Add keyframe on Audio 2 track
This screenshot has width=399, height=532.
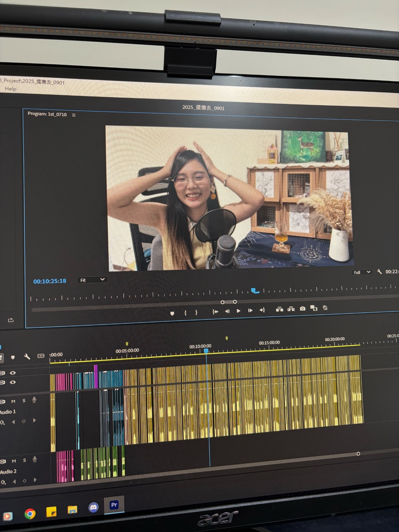tap(24, 481)
